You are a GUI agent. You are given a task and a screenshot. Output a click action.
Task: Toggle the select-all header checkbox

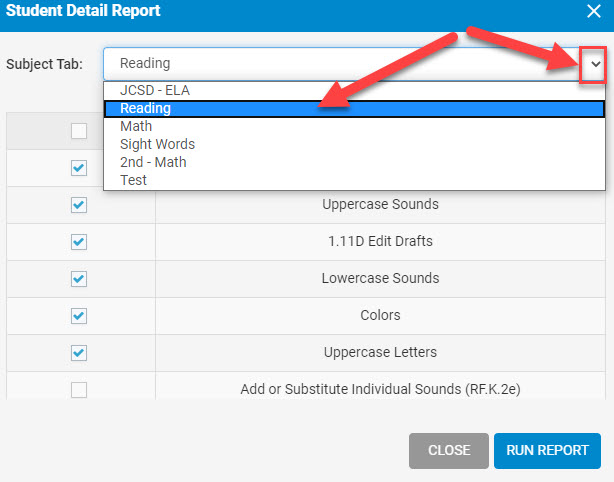(79, 131)
